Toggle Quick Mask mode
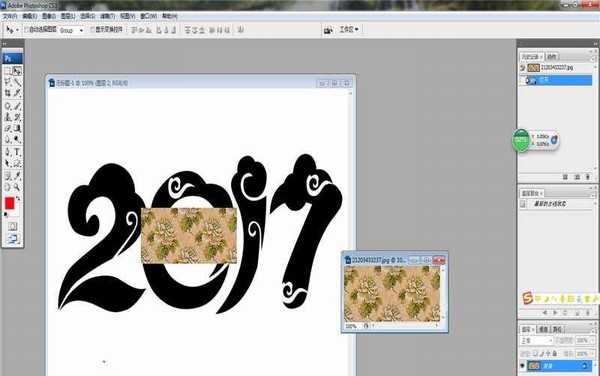This screenshot has height=376, width=600. point(13,226)
